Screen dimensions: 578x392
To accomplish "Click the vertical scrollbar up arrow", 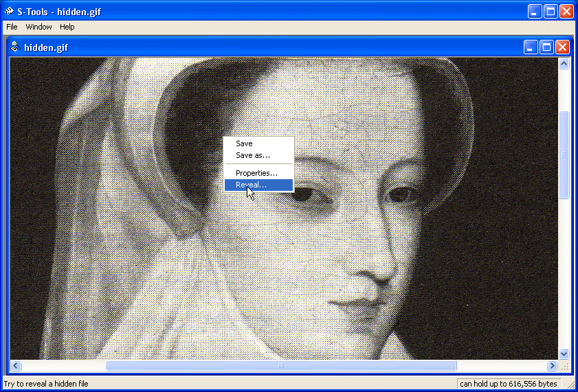I will point(564,64).
